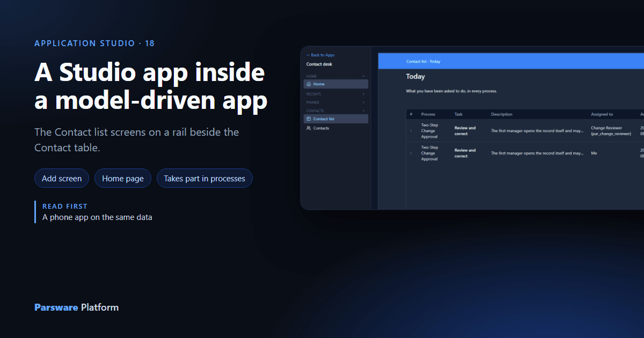Click the Takes part in processes pill
This screenshot has width=644, height=338.
click(x=204, y=179)
